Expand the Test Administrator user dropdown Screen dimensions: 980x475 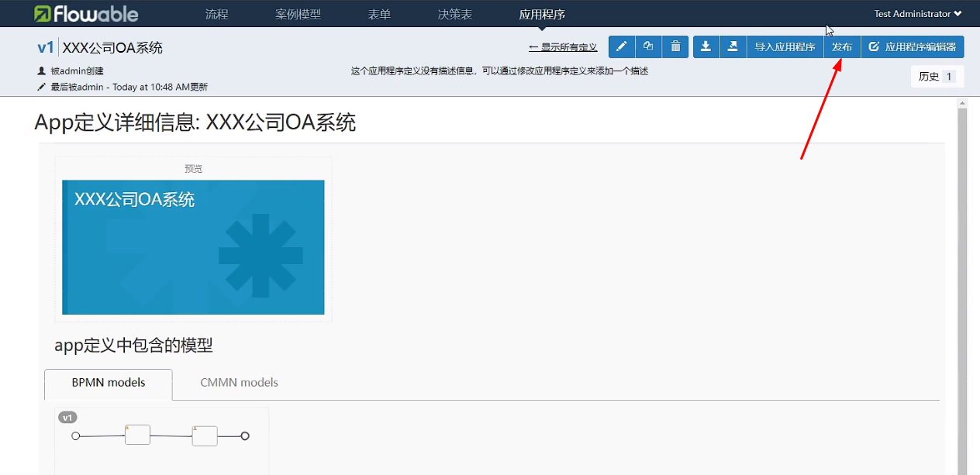coord(918,14)
